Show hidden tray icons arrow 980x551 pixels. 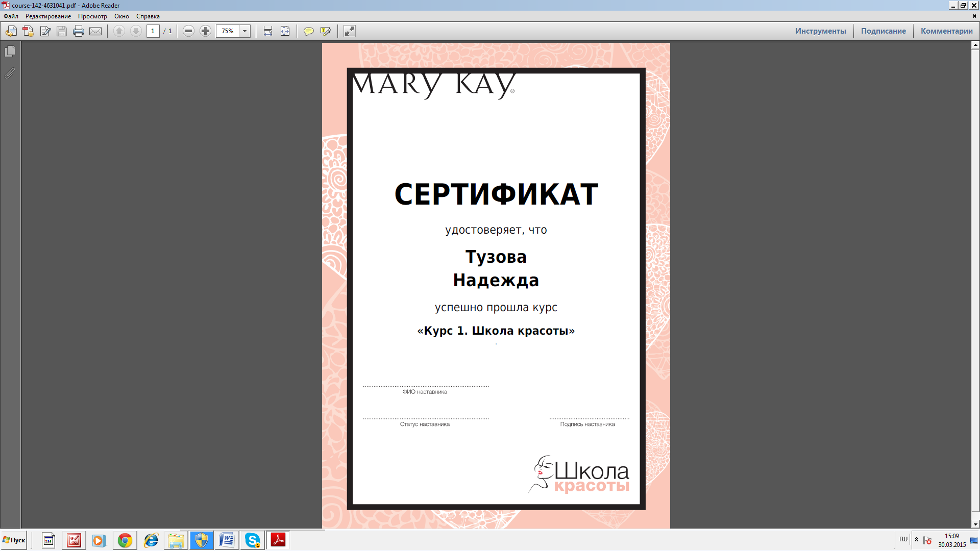pos(917,540)
